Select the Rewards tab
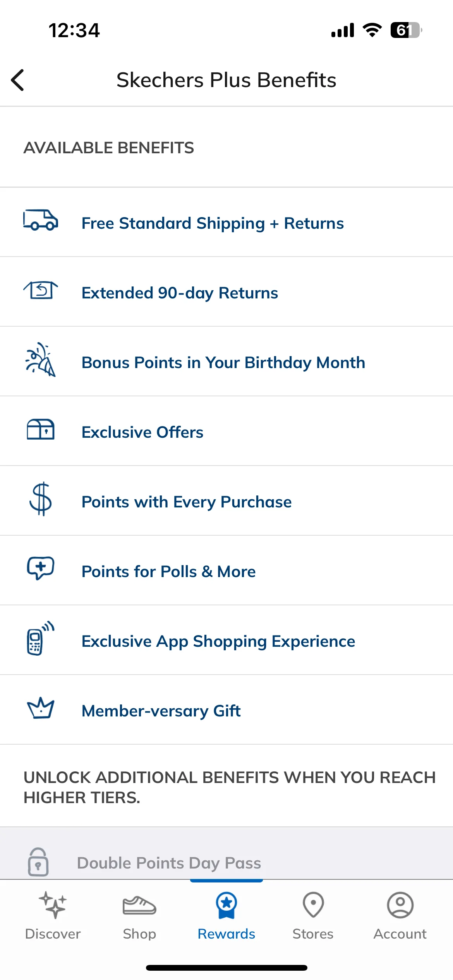 pyautogui.click(x=226, y=916)
